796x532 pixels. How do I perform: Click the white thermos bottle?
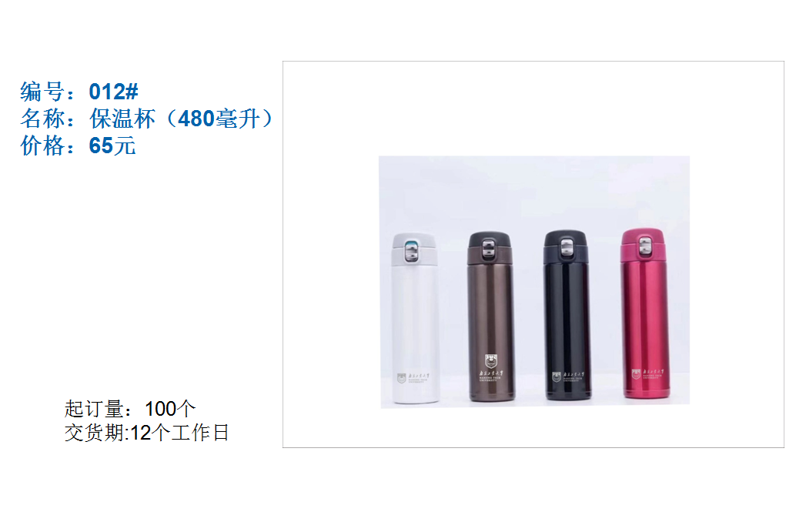413,318
